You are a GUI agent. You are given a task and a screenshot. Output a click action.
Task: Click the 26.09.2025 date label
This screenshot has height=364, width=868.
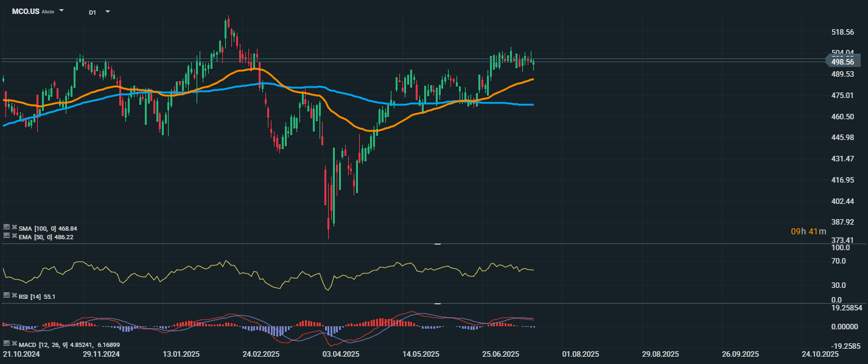pyautogui.click(x=740, y=354)
